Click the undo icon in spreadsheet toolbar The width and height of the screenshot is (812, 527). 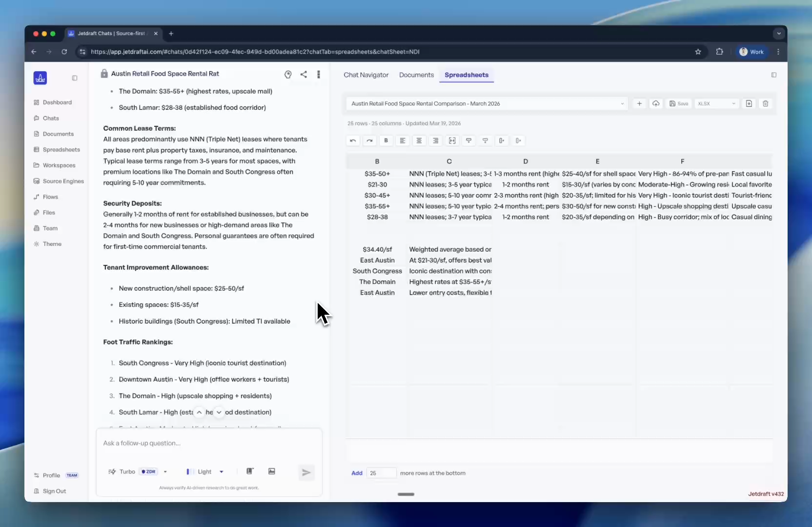(353, 141)
